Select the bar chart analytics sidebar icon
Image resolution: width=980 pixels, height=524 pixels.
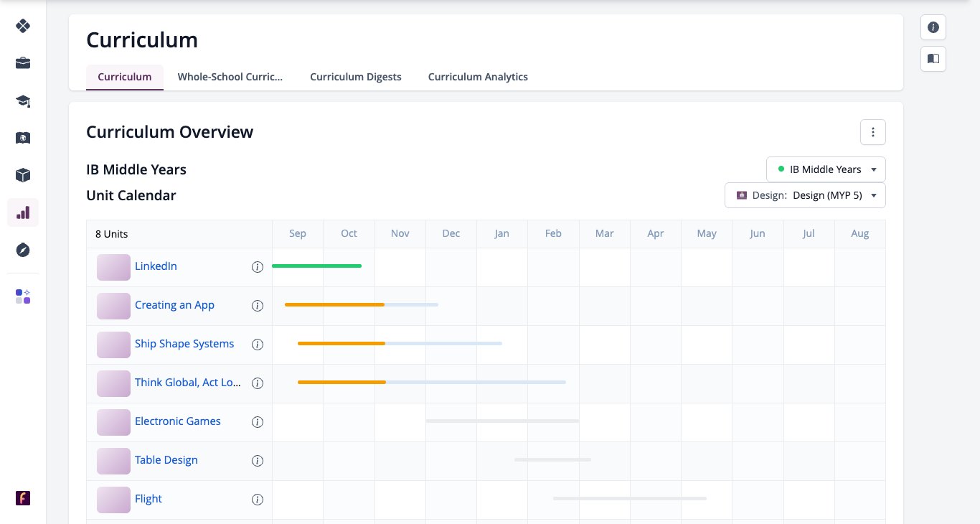[23, 212]
